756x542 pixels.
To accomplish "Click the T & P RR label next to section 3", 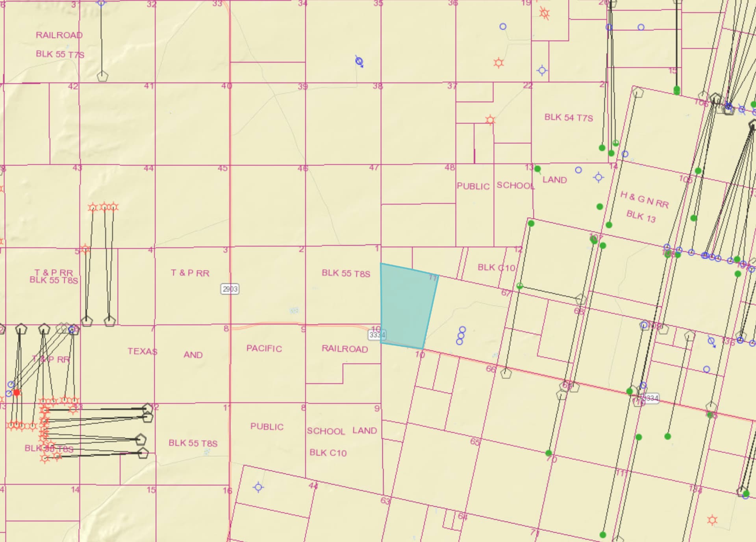I will [x=190, y=273].
